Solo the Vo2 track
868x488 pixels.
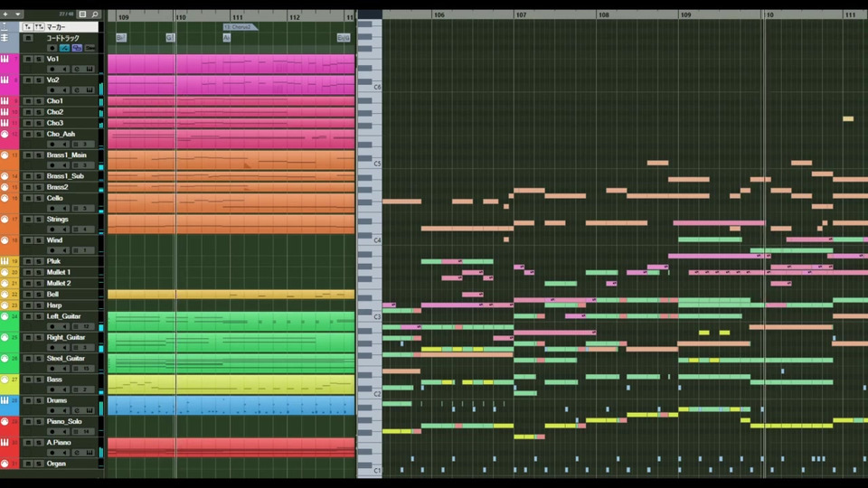[39, 80]
